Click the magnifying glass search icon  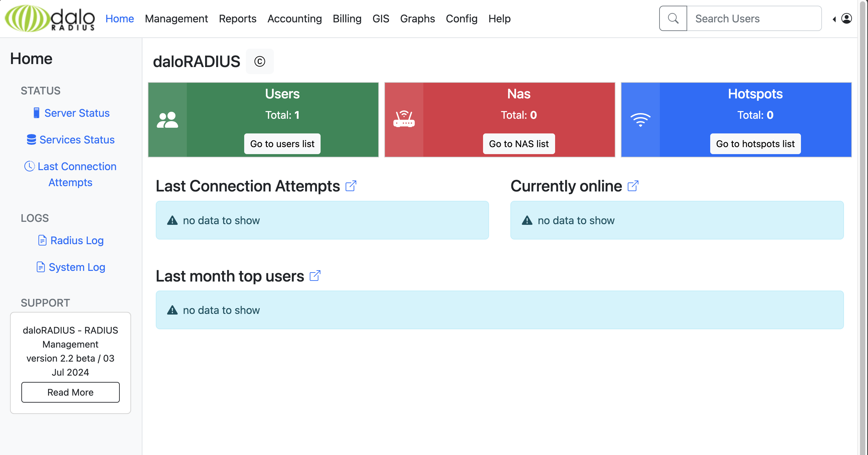click(673, 18)
